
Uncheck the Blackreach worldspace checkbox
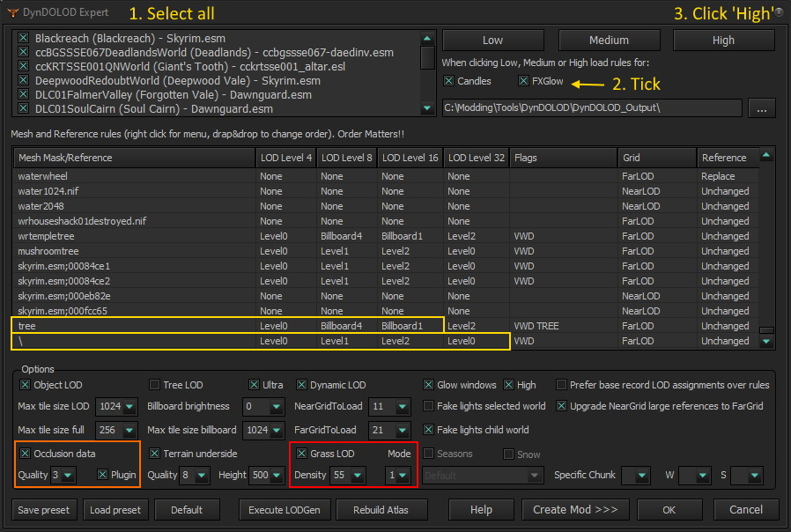tap(25, 39)
